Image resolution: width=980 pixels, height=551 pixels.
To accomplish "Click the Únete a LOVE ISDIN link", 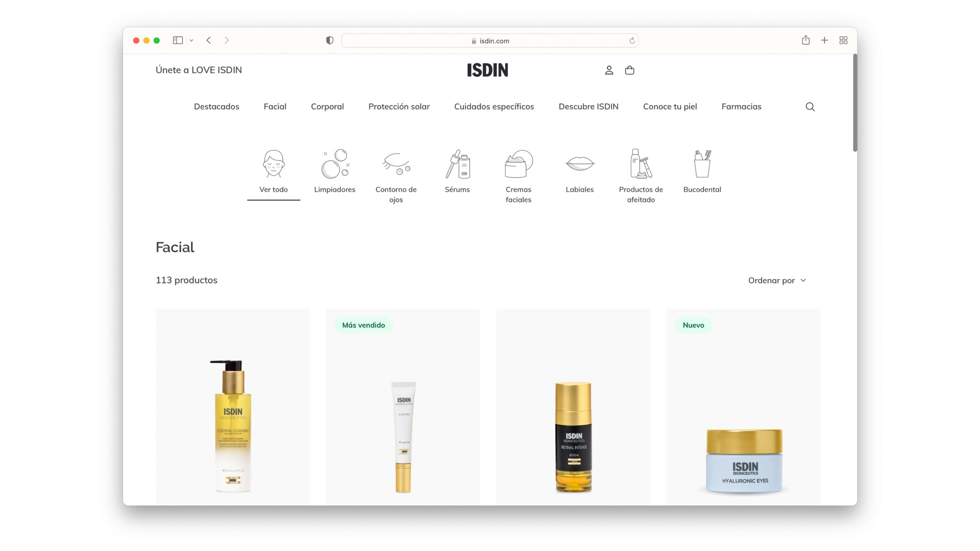I will 199,70.
